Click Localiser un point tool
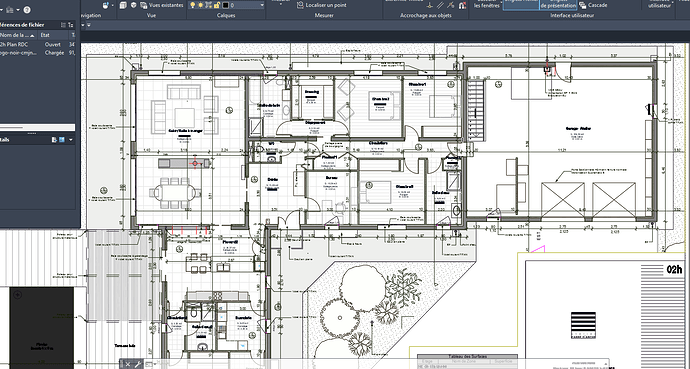 (x=322, y=5)
